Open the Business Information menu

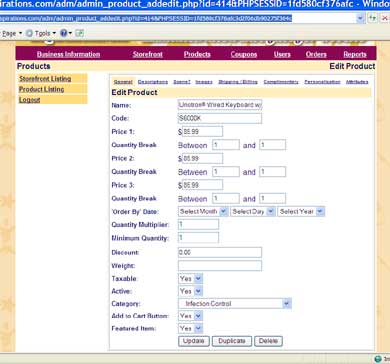tap(68, 54)
